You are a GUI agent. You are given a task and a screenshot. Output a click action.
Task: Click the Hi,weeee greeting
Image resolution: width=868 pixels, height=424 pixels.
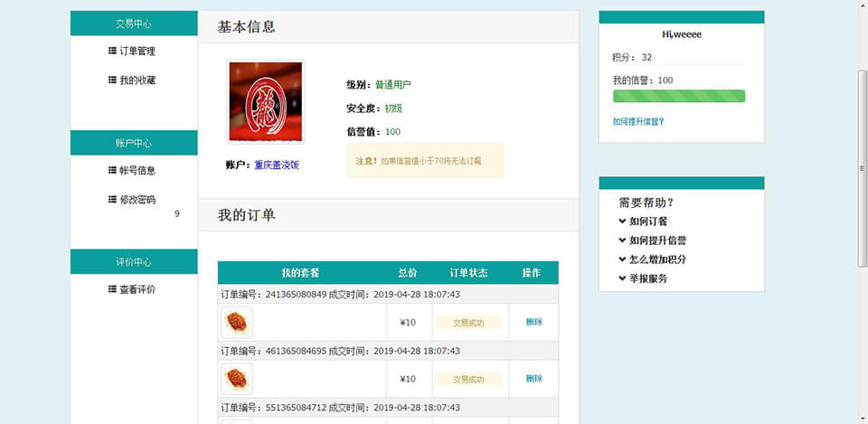click(682, 34)
